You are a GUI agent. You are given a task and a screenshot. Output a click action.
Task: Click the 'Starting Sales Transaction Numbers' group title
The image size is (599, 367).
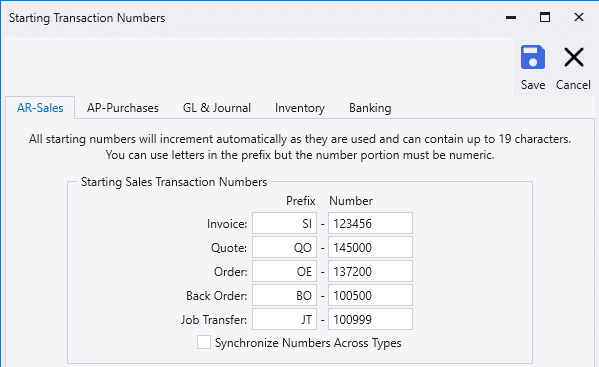pyautogui.click(x=174, y=182)
